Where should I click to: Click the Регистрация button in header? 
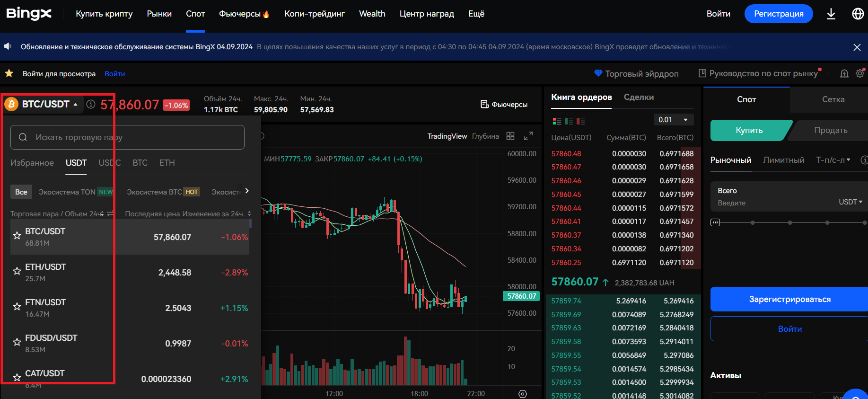tap(778, 14)
